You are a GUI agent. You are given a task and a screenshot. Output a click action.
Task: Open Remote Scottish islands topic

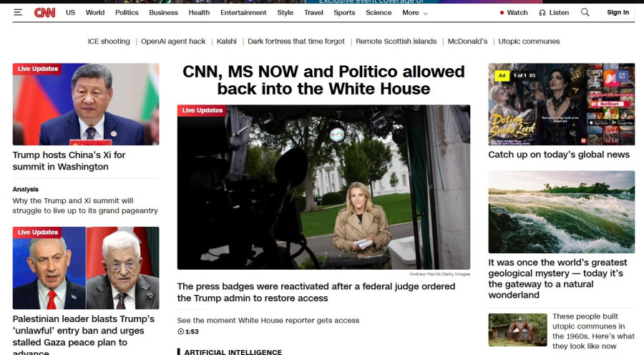coord(396,41)
